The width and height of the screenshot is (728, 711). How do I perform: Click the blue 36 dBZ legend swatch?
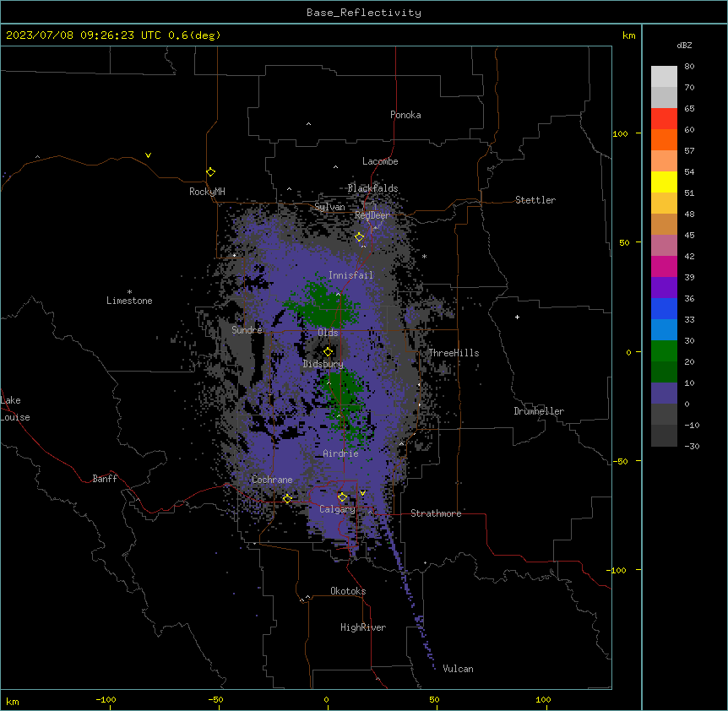coord(664,308)
